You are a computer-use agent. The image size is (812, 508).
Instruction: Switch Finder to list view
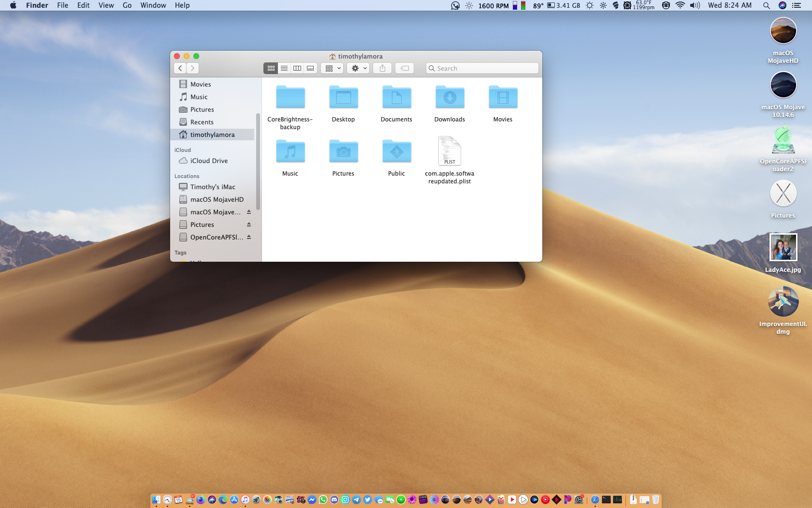pos(284,68)
